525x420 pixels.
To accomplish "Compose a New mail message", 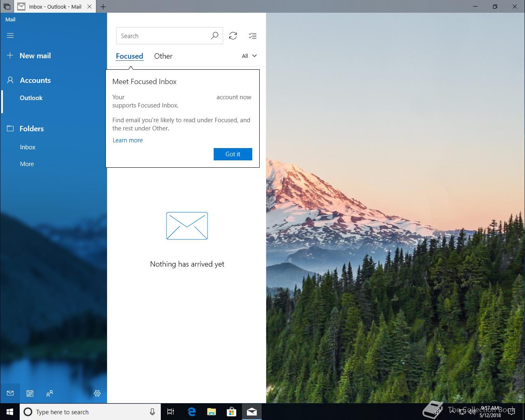I will tap(29, 56).
